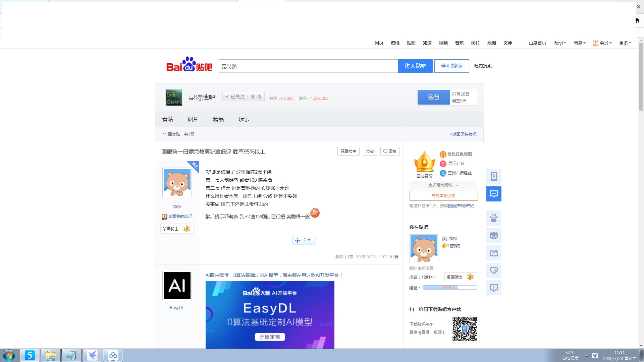Image resolution: width=644 pixels, height=362 pixels.
Task: Open poster lforyl's bear avatar
Action: [x=177, y=182]
